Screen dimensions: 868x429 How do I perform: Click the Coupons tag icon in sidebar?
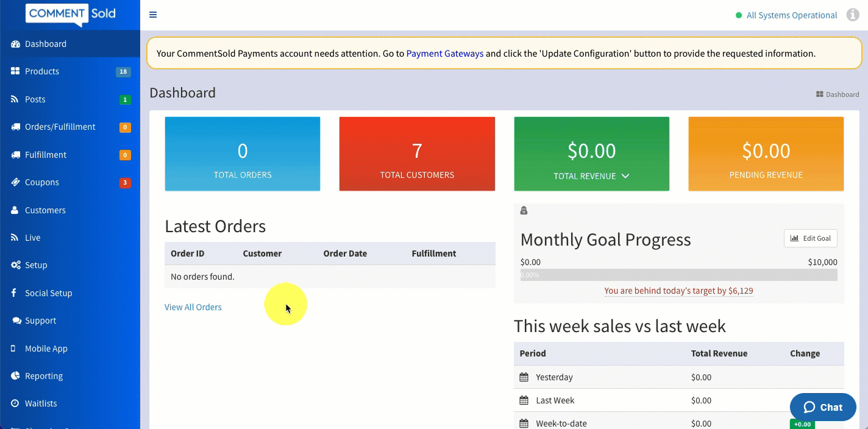15,182
